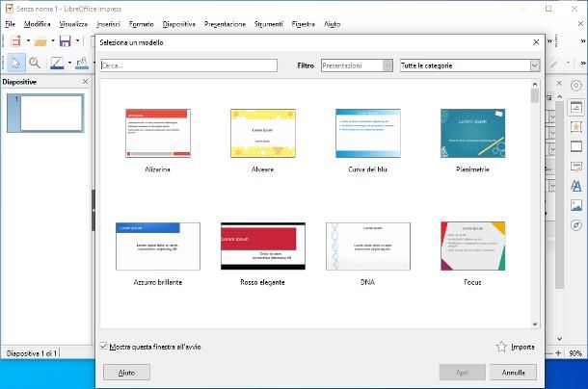Screen dimensions: 588x389
Task: Click the Apri button
Action: pos(463,373)
